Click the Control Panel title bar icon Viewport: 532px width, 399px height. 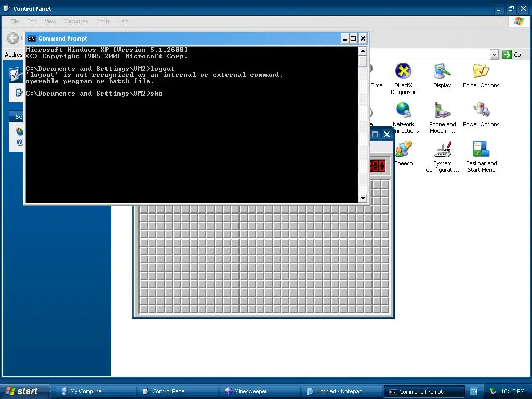[7, 8]
